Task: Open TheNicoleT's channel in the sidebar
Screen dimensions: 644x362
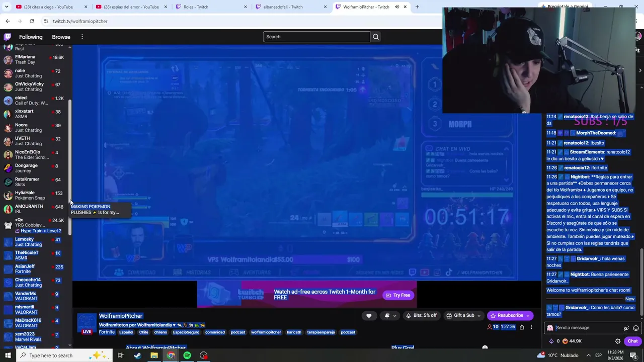Action: (34, 255)
